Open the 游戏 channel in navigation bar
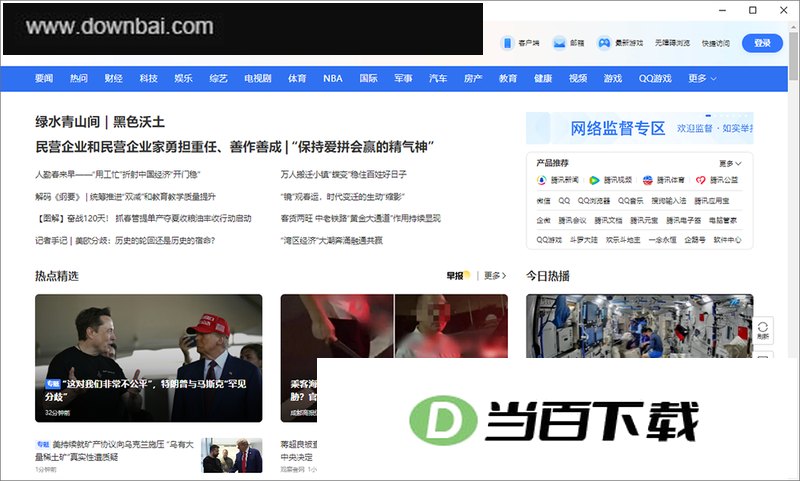The height and width of the screenshot is (481, 800). pyautogui.click(x=613, y=79)
